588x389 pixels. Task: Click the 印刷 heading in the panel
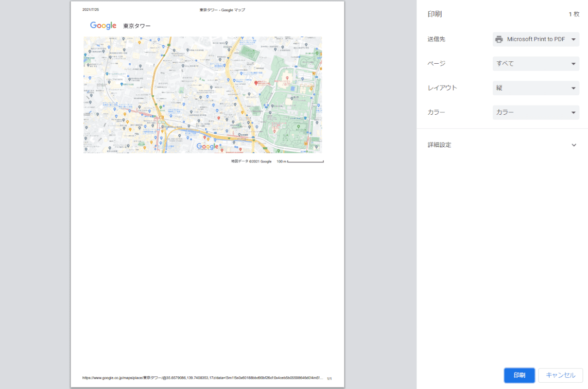(434, 14)
